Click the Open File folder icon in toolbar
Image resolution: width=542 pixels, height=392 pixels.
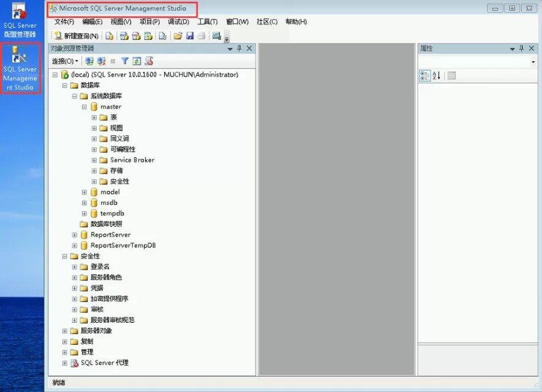(178, 36)
